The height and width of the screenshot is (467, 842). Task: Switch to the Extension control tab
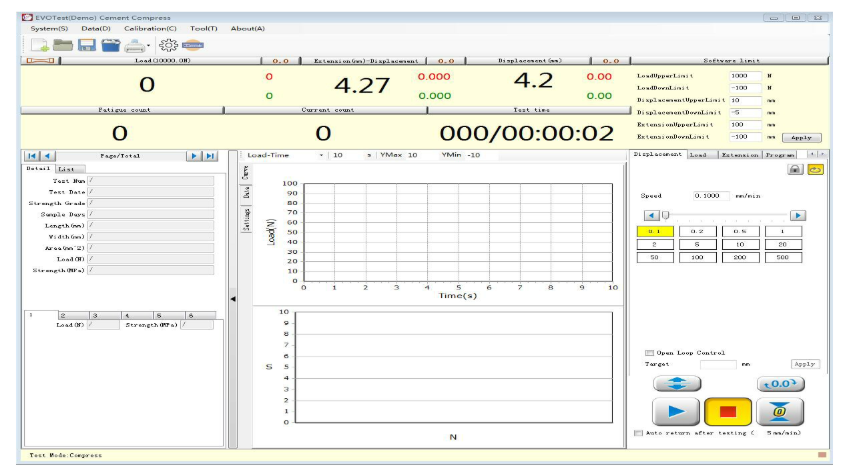[739, 155]
